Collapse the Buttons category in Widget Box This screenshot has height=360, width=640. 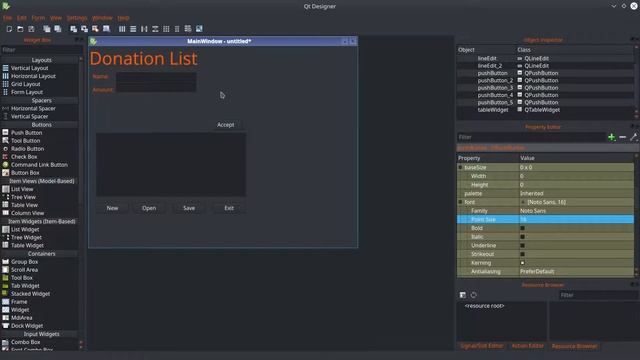click(x=41, y=124)
